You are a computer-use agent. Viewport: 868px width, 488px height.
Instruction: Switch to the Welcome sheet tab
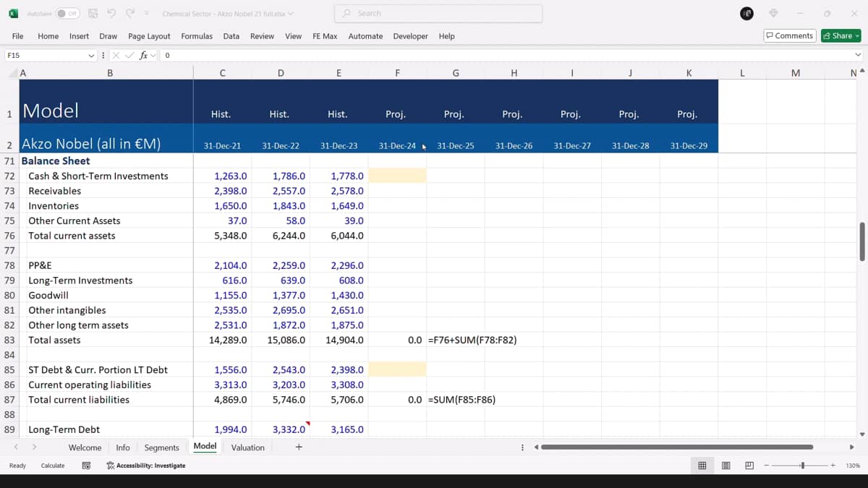pyautogui.click(x=85, y=448)
